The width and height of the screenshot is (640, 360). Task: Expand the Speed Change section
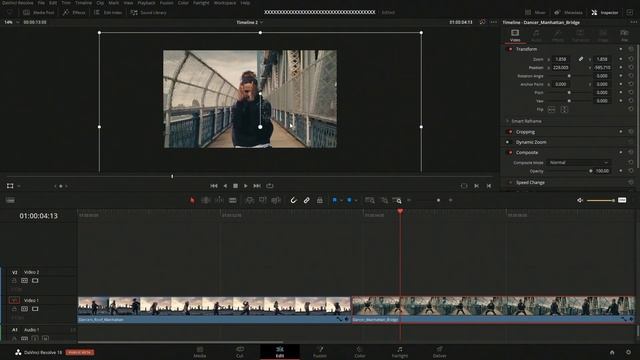click(x=530, y=182)
